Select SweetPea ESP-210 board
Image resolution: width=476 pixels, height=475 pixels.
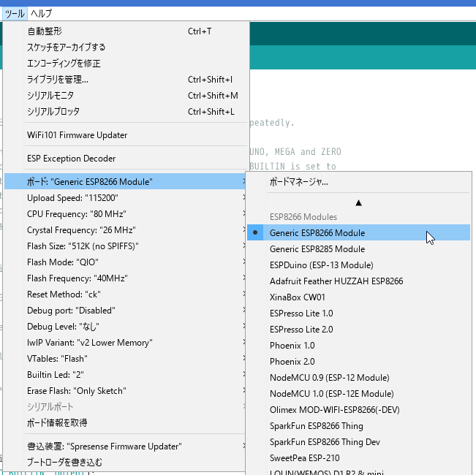358,457
